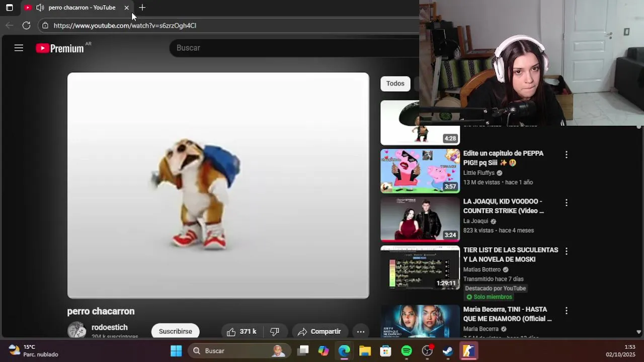Open File Explorer from taskbar

tap(365, 351)
